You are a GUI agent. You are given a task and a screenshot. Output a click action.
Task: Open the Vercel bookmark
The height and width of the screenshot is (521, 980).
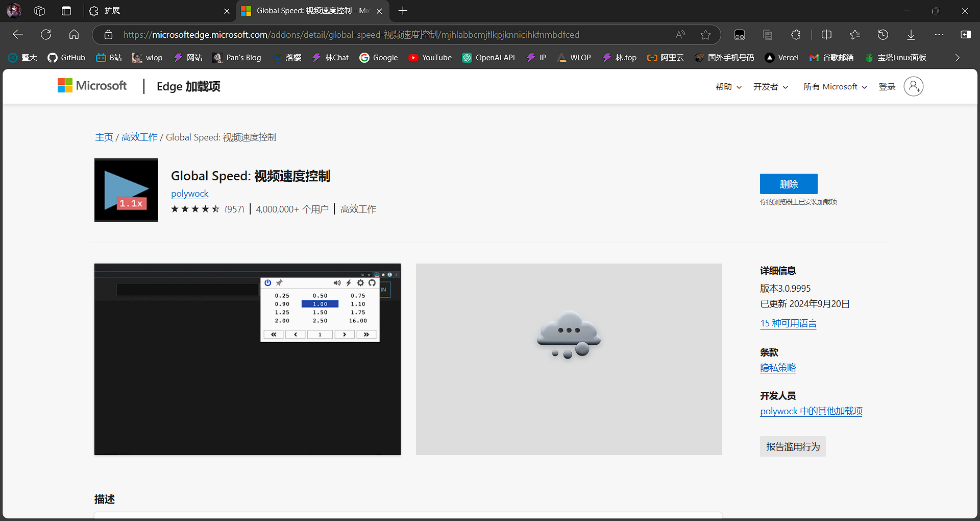tap(781, 58)
